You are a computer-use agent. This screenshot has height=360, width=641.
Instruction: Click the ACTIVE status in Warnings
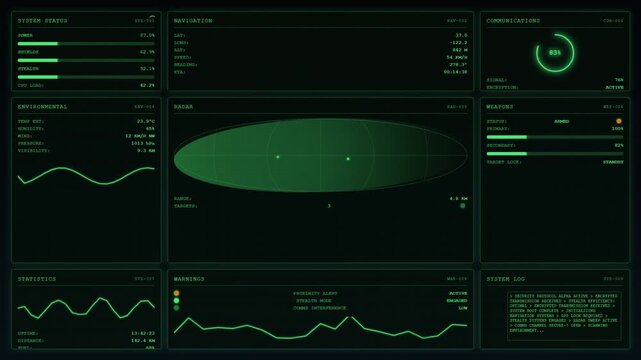[458, 293]
